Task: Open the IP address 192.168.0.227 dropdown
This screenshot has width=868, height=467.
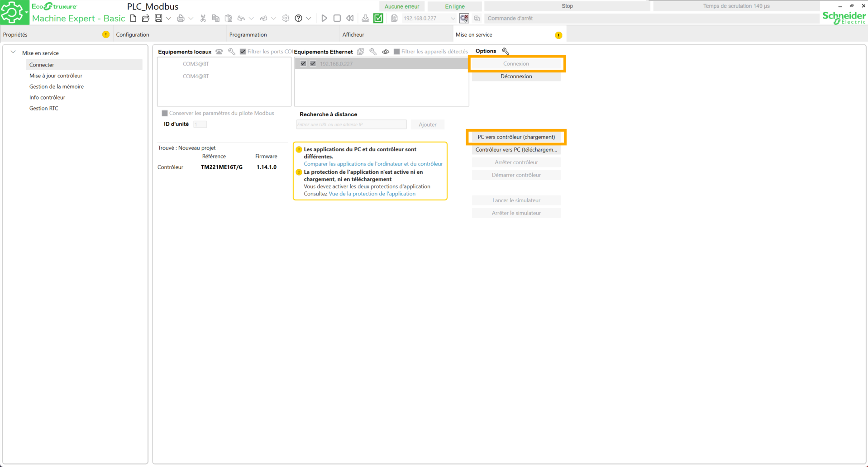Action: point(453,19)
